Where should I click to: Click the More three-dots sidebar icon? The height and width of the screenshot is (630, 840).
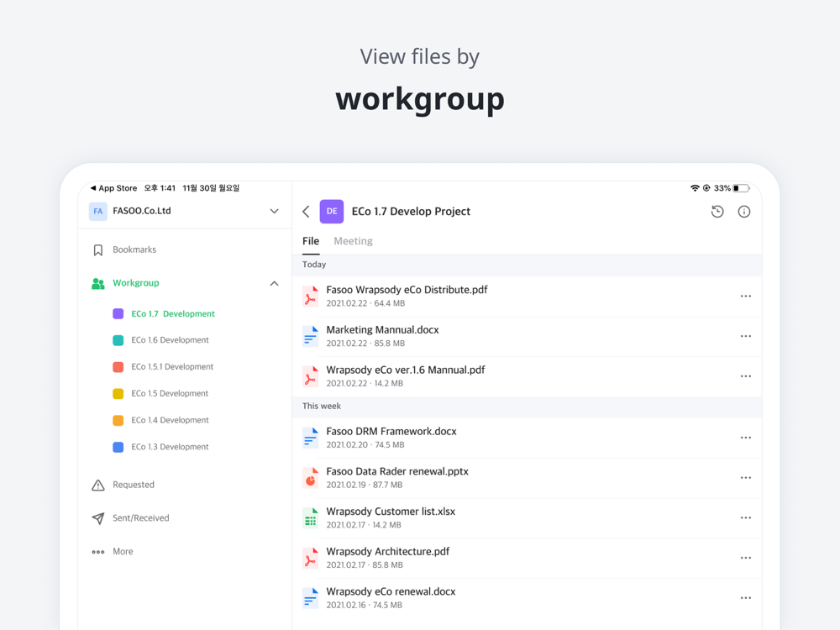point(98,552)
